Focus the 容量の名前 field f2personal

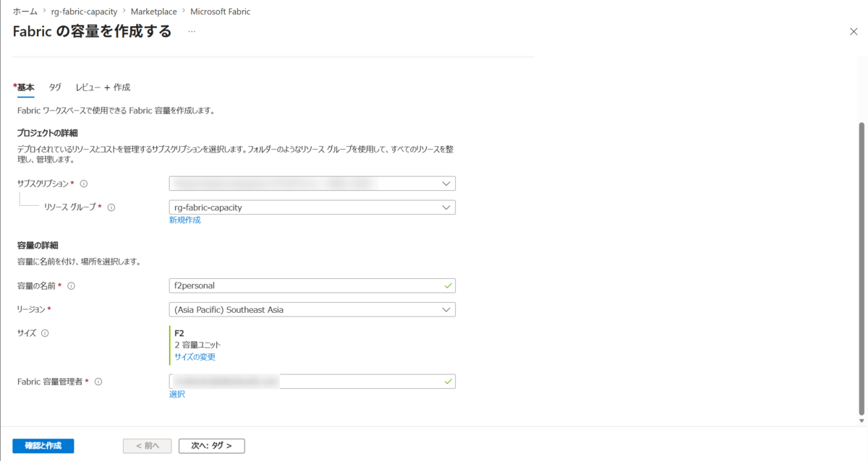[x=312, y=285]
